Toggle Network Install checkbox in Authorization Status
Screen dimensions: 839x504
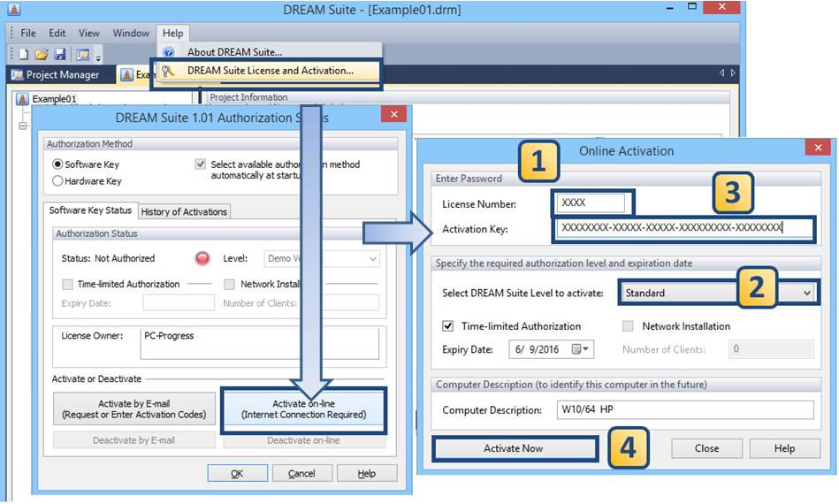[230, 284]
